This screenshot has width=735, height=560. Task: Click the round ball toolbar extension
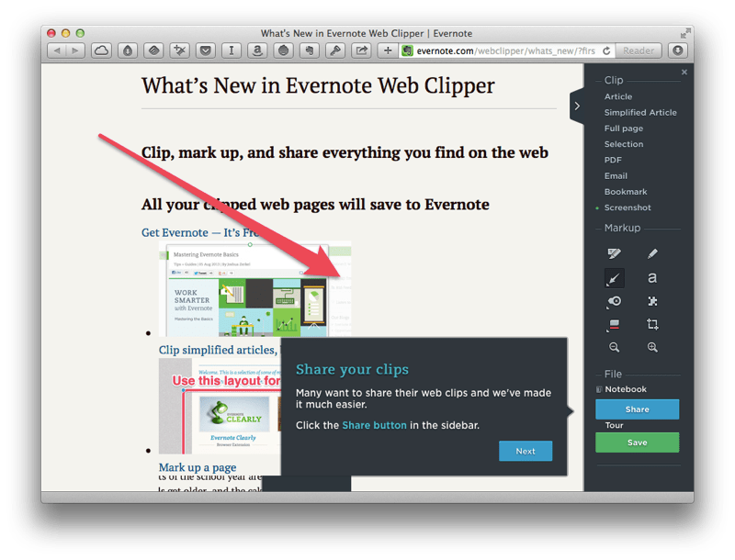[x=283, y=50]
